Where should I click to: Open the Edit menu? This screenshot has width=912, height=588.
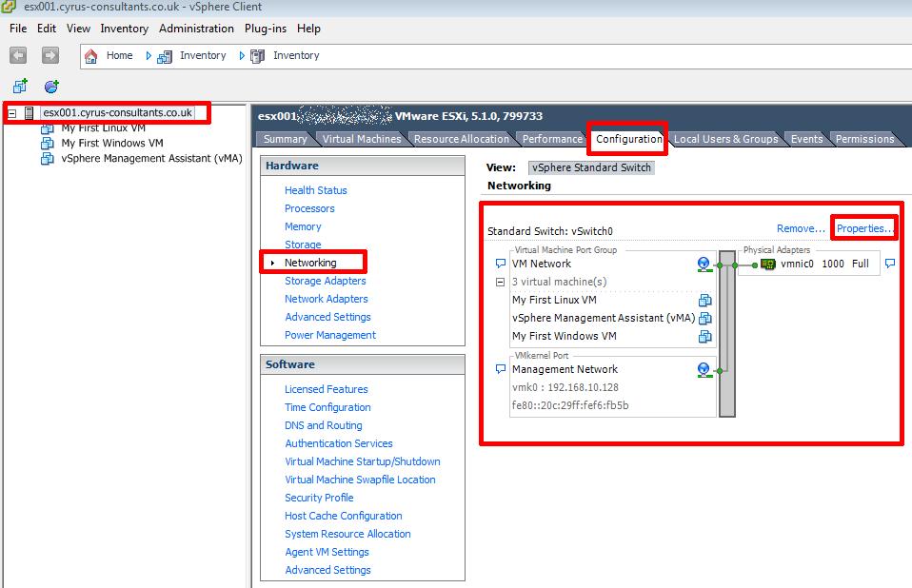[x=47, y=29]
